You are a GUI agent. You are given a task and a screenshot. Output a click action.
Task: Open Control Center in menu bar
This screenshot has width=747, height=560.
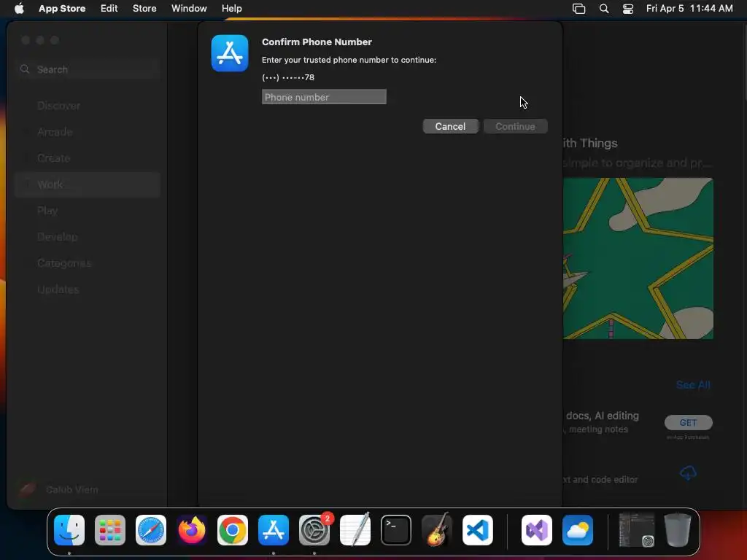tap(628, 9)
